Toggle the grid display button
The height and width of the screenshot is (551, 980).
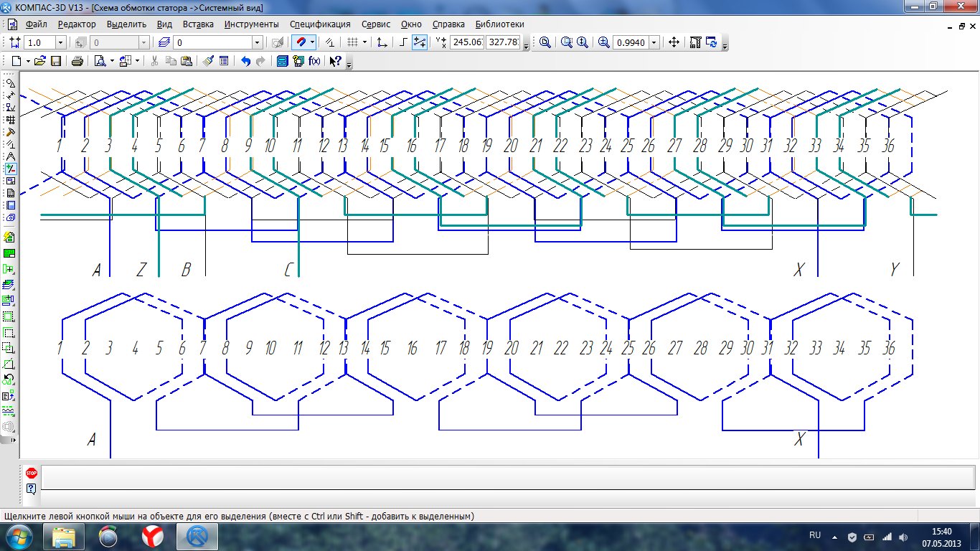pos(352,42)
